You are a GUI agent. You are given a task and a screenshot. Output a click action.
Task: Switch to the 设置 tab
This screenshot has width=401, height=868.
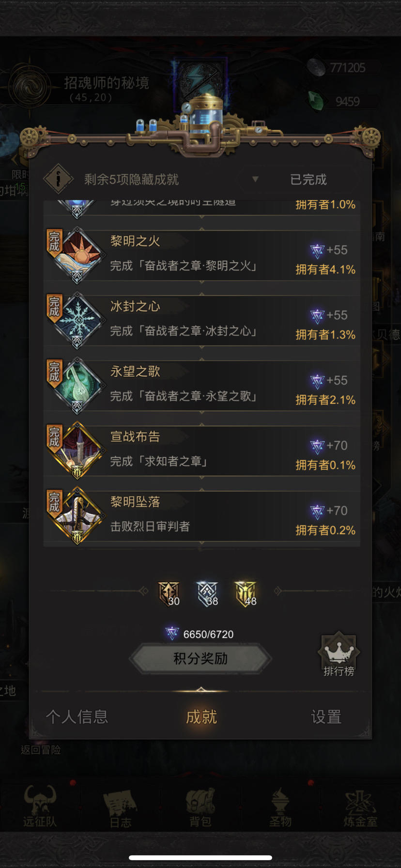click(x=326, y=716)
